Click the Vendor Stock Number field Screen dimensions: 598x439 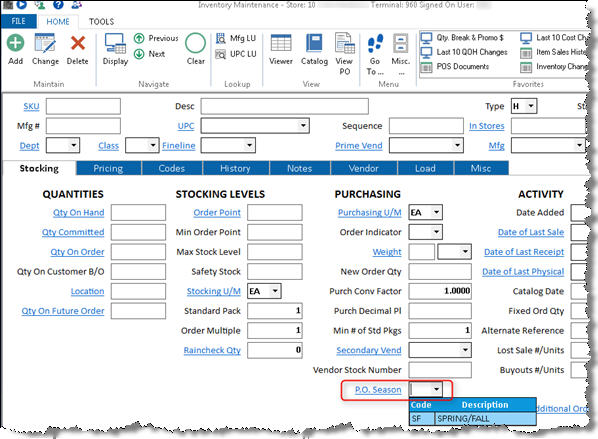(x=440, y=370)
